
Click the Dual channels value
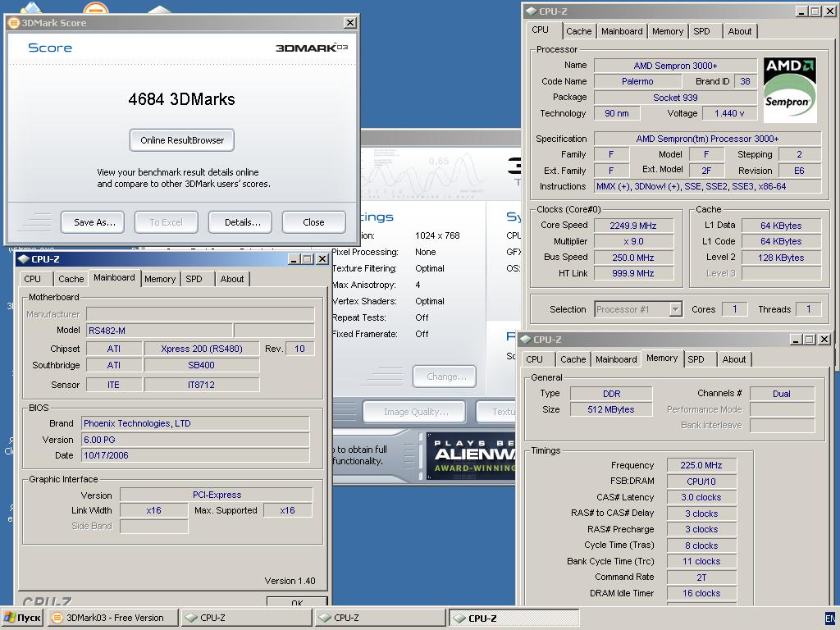(x=782, y=394)
